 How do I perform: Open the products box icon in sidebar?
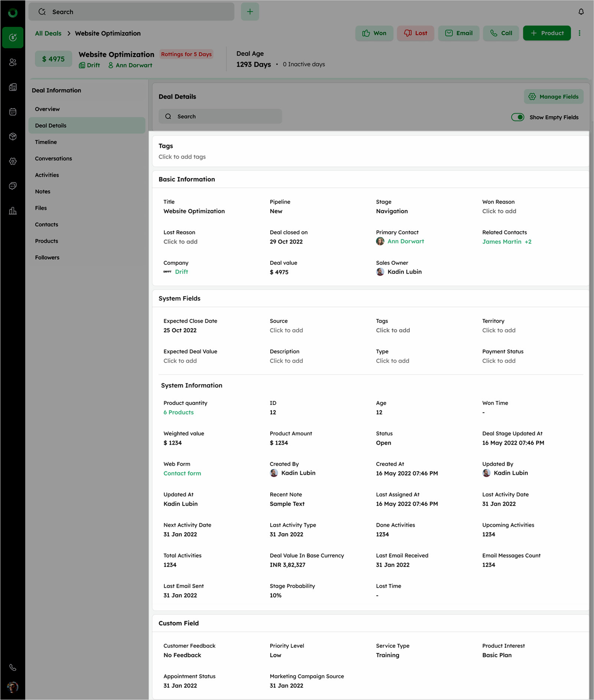13,137
